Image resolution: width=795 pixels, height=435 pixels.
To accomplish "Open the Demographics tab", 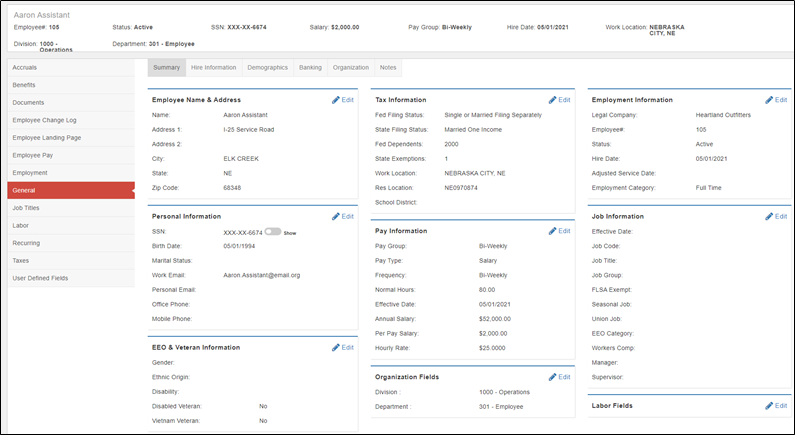I will click(x=267, y=67).
